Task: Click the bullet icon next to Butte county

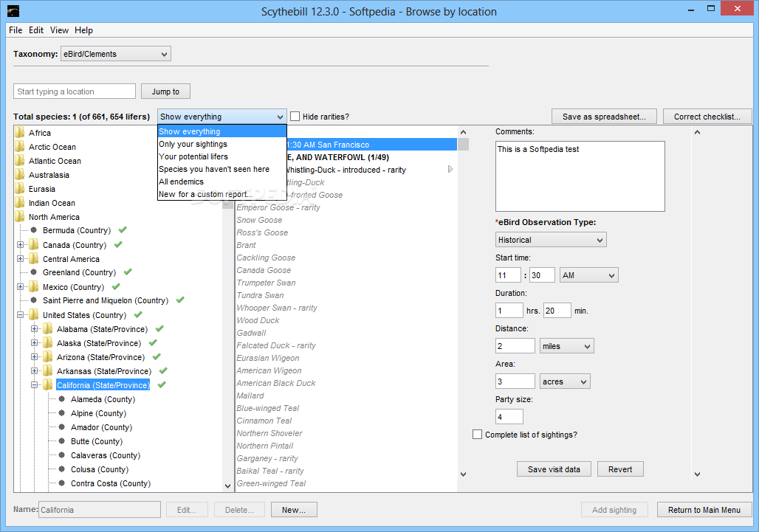Action: 61,441
